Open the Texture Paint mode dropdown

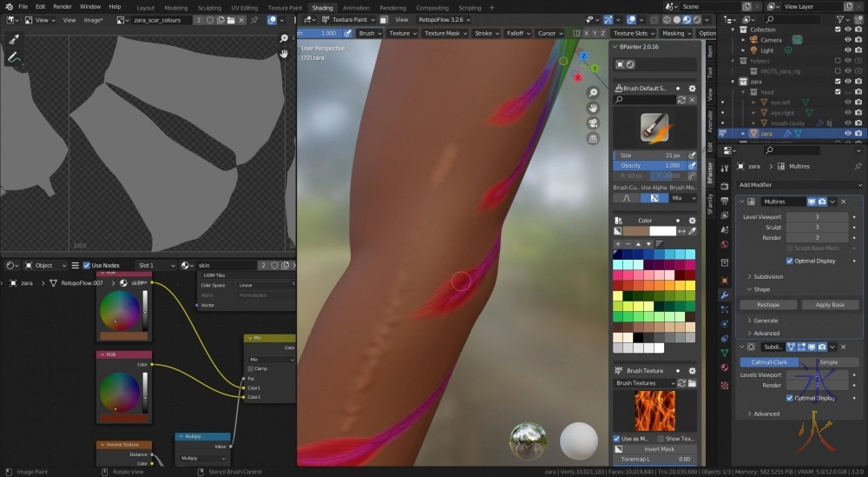[x=344, y=19]
